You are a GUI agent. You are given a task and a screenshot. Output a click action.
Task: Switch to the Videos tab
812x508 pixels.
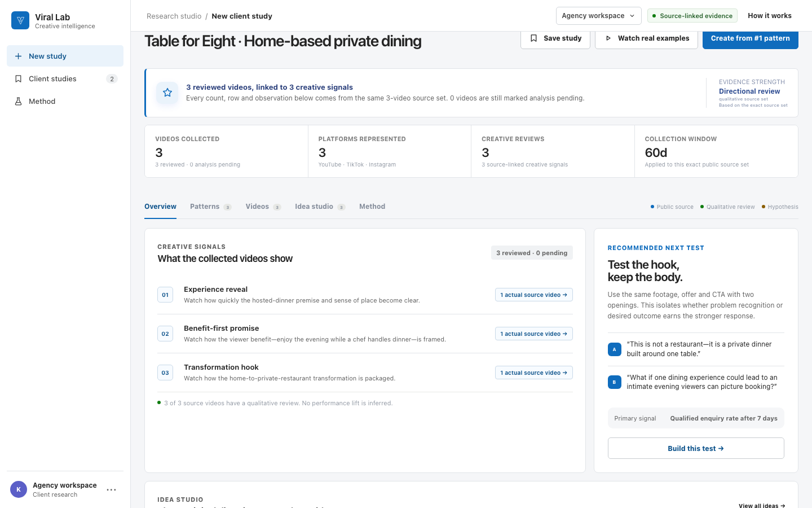263,207
